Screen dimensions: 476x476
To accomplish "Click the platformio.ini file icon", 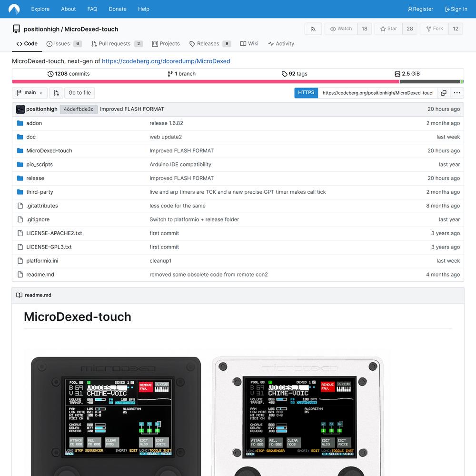I will pos(20,261).
